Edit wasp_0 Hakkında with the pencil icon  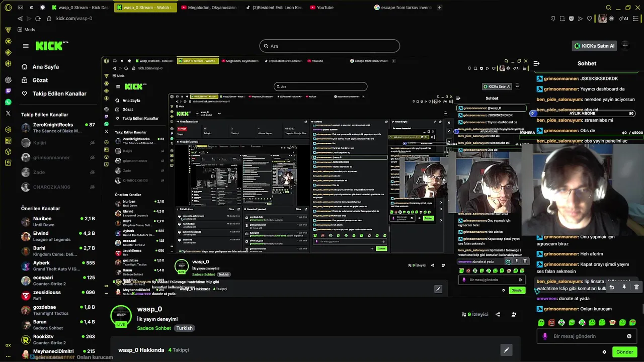[506, 350]
